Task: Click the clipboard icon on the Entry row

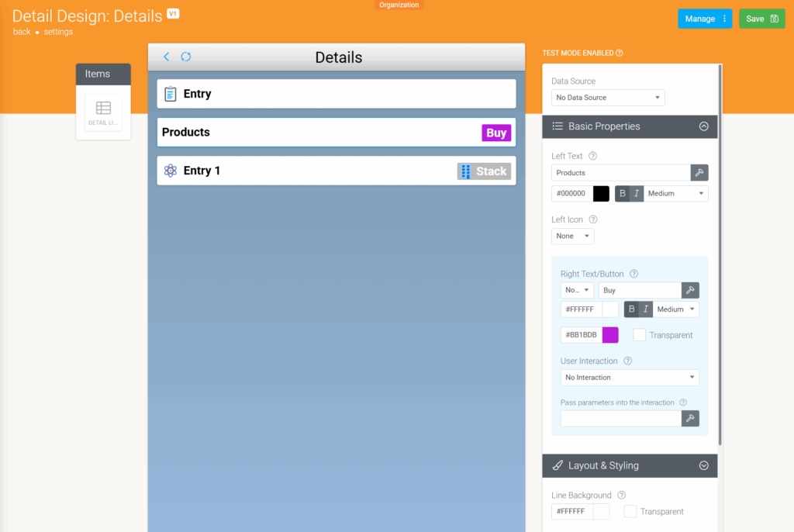Action: pyautogui.click(x=171, y=94)
